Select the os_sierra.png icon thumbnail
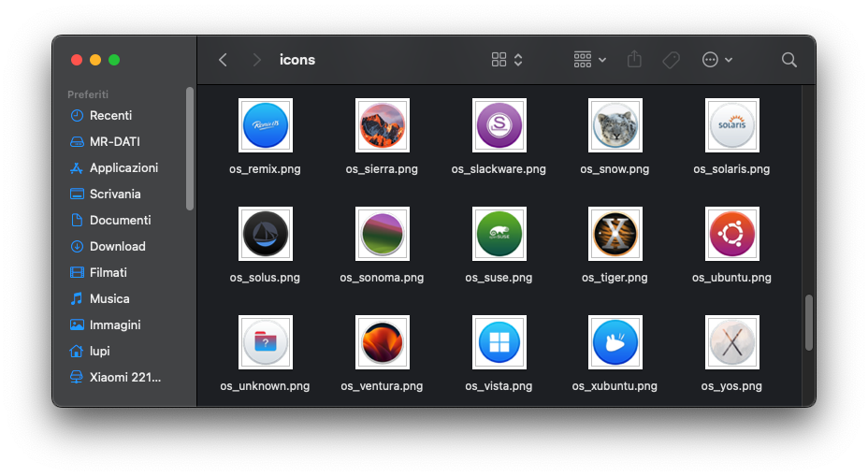Screen dimensions: 868x476 coord(382,125)
